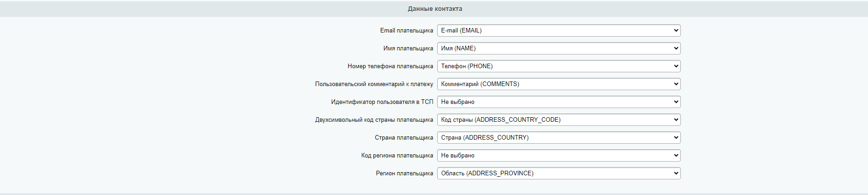Open the Код региона плательщика dropdown
Viewport: 868px width, 195px height.
tap(558, 156)
